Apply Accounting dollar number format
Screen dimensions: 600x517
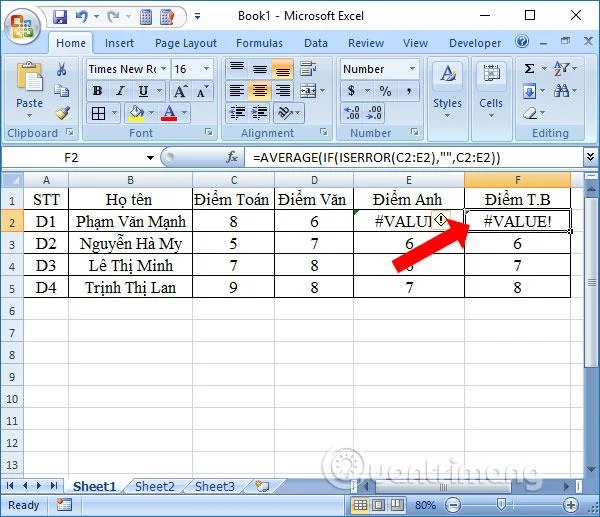pos(351,91)
